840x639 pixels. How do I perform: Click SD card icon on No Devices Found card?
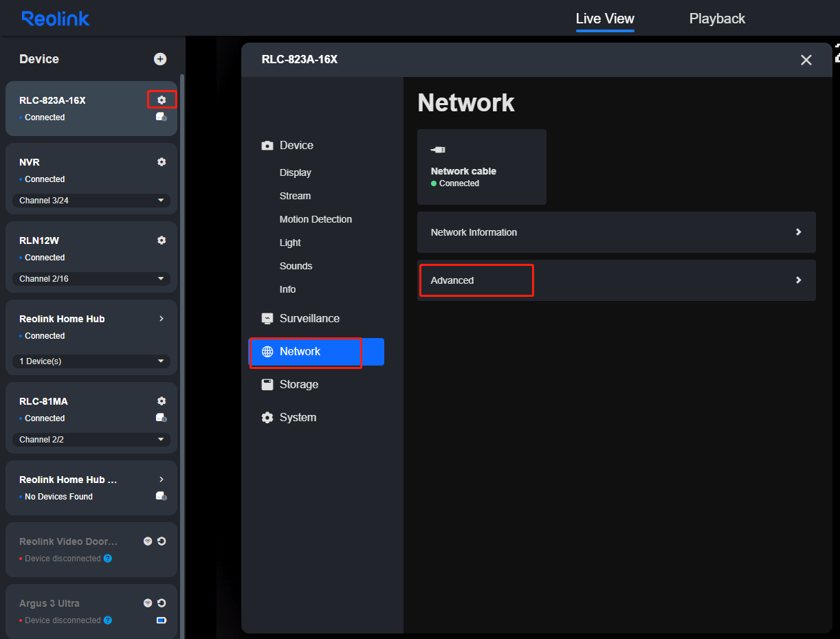[162, 497]
